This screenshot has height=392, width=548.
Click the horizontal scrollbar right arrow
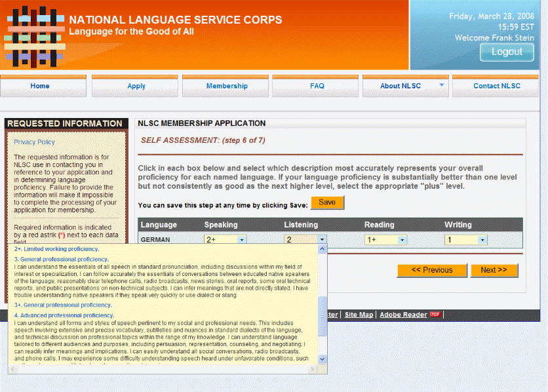pyautogui.click(x=313, y=369)
